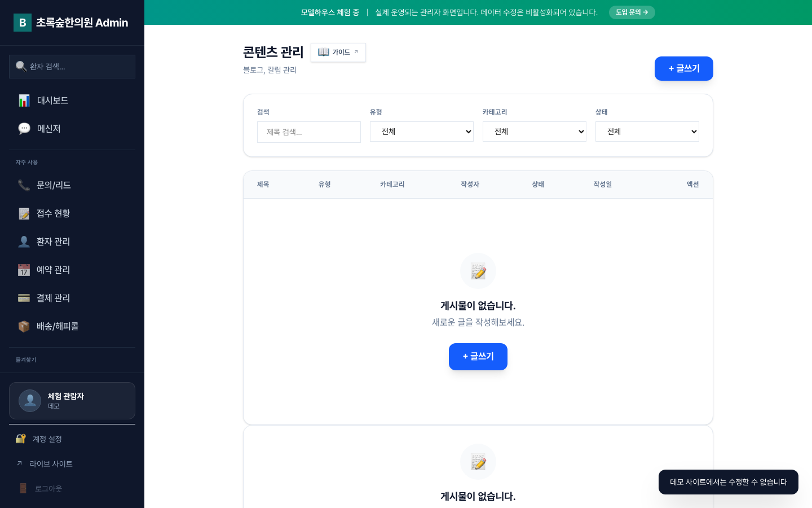Click the magnifier icon in patient search
The image size is (812, 508).
point(21,67)
